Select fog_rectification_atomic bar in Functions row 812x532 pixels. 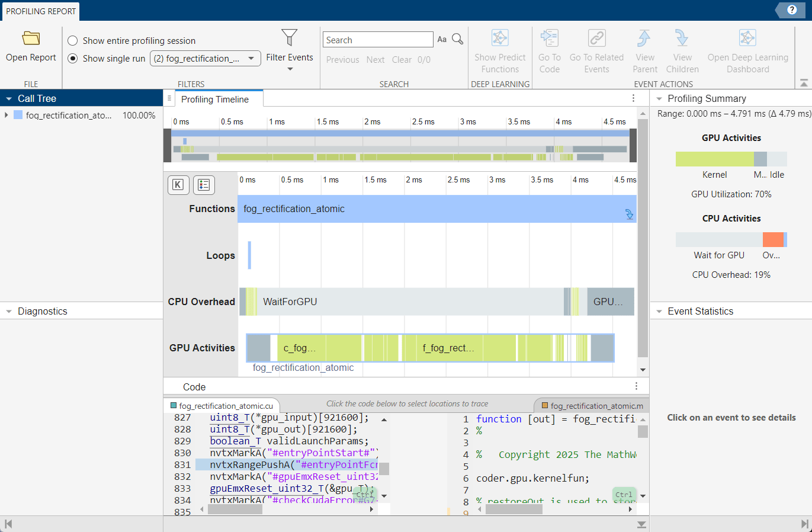[x=437, y=209]
